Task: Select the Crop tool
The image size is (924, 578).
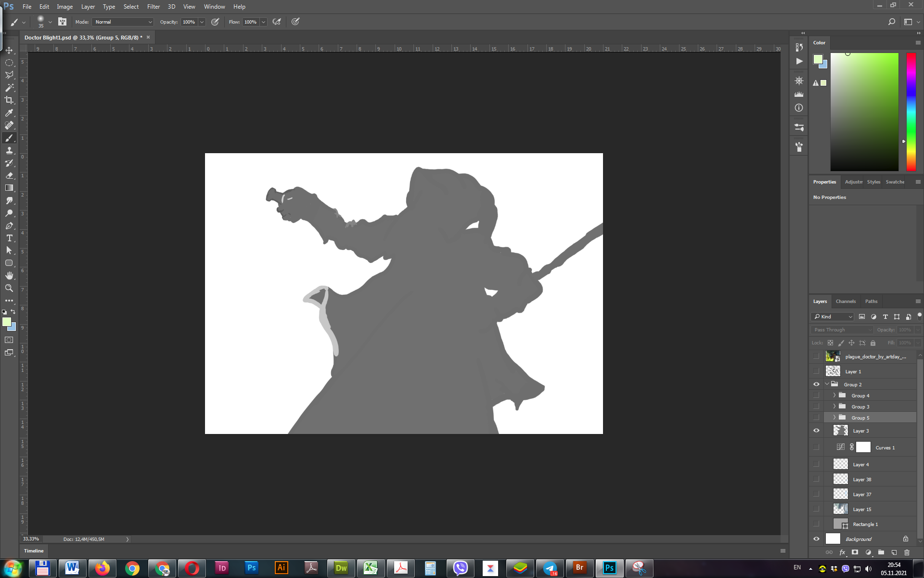Action: 9,100
